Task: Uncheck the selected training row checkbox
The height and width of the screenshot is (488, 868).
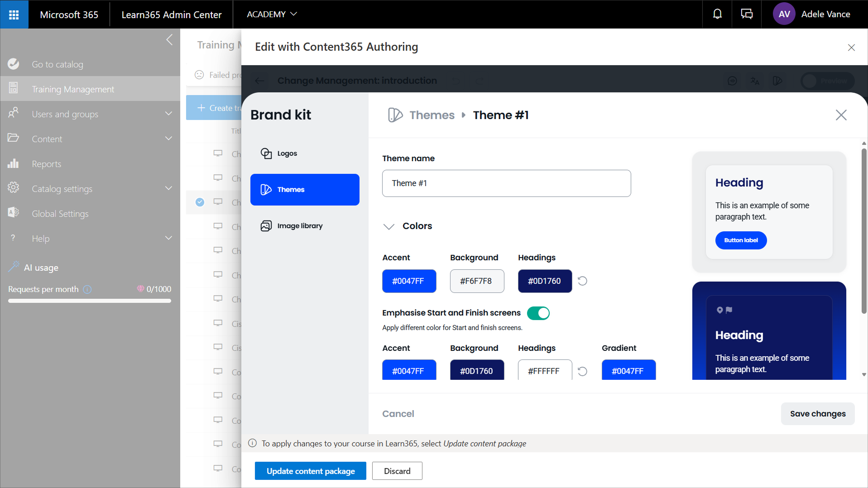Action: tap(200, 202)
